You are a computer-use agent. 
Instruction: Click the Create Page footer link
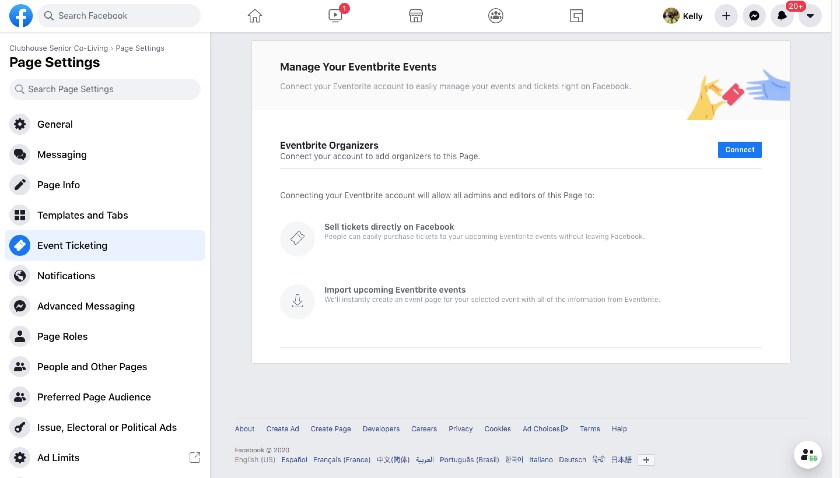(x=331, y=429)
